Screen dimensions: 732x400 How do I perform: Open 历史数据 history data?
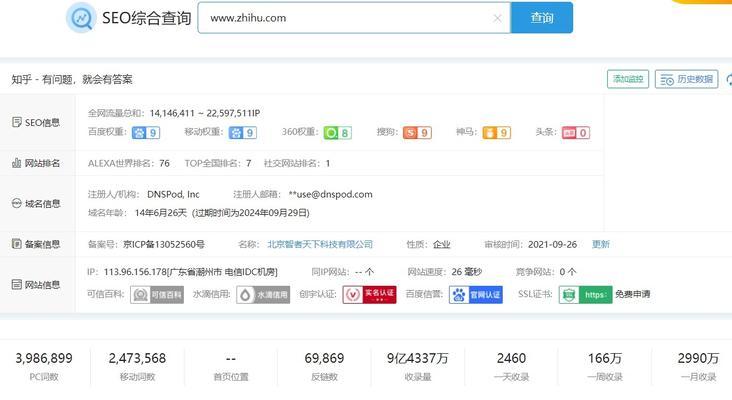coord(686,79)
